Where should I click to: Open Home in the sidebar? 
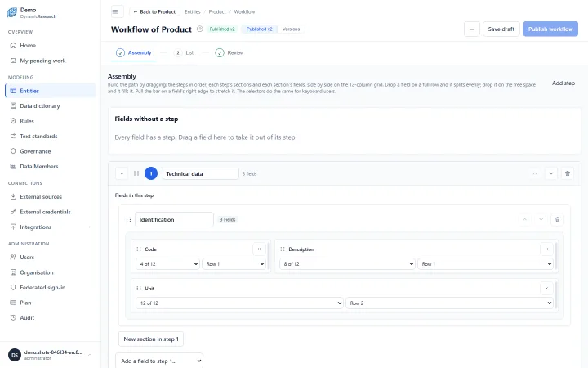51,46
